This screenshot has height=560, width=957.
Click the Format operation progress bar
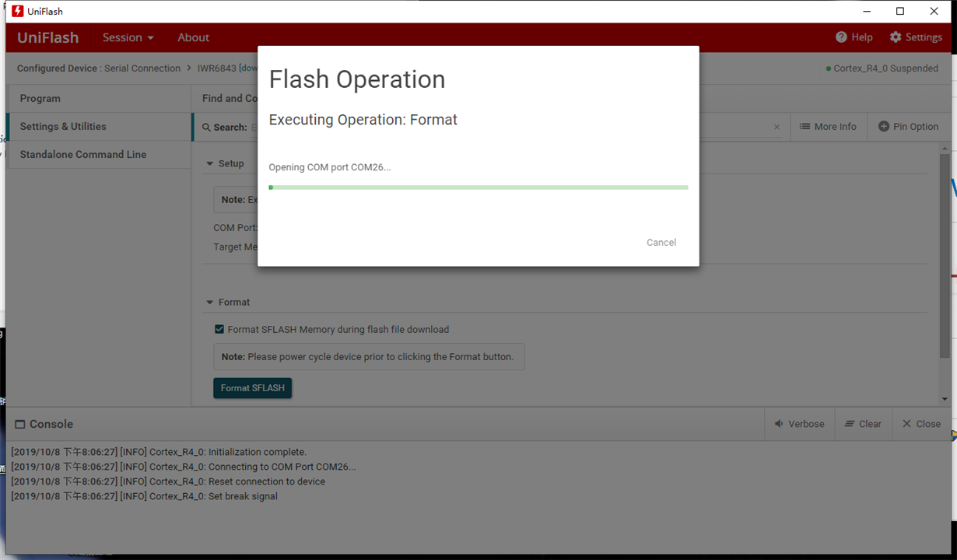pos(478,187)
